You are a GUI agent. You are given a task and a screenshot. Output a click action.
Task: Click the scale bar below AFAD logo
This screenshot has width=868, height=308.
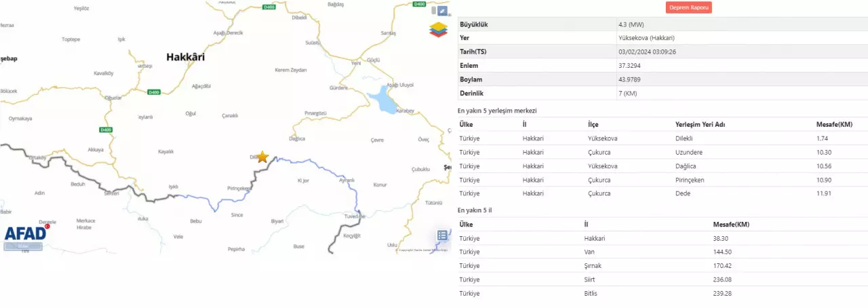[x=23, y=246]
